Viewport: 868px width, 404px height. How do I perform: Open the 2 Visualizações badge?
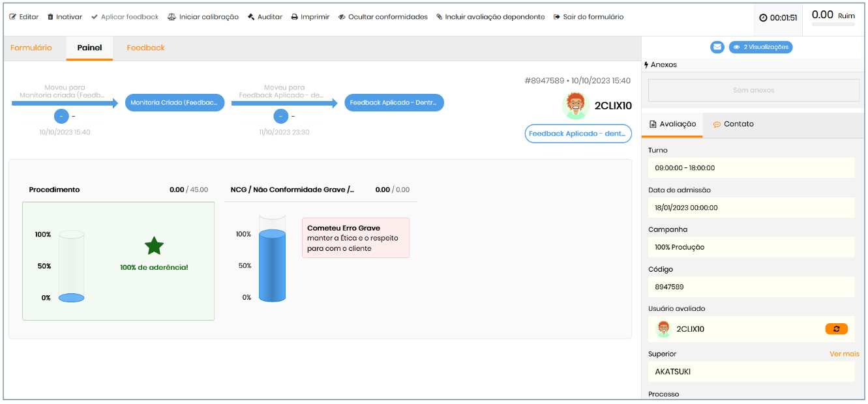(760, 47)
